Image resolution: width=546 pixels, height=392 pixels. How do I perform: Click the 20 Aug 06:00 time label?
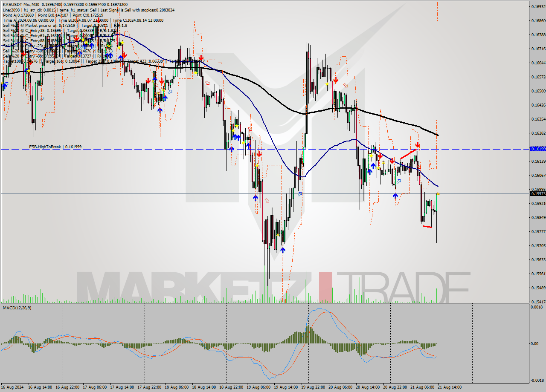(x=340, y=387)
